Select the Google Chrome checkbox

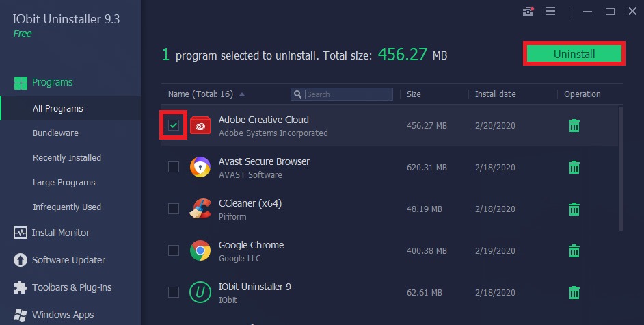coord(174,250)
